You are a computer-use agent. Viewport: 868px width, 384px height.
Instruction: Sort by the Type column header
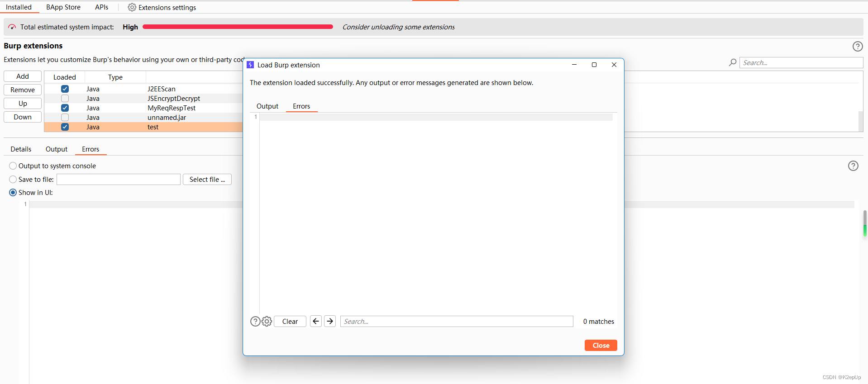click(115, 77)
